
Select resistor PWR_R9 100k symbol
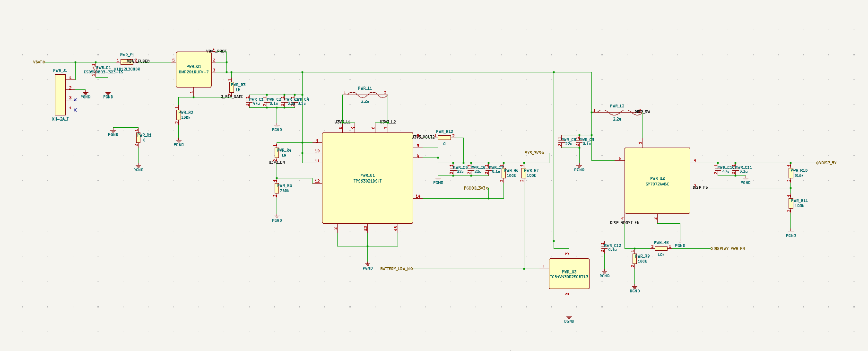[634, 259]
